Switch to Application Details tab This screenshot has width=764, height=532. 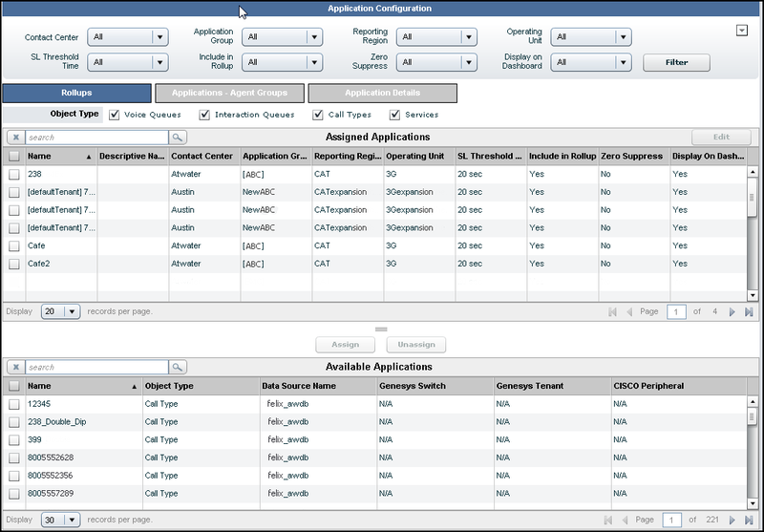pyautogui.click(x=383, y=93)
